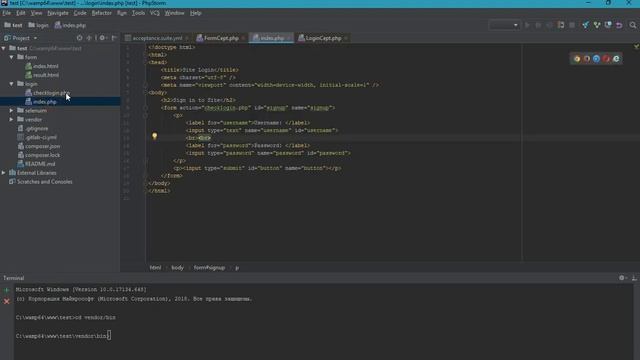Open the Help menu
The height and width of the screenshot is (360, 640).
196,13
